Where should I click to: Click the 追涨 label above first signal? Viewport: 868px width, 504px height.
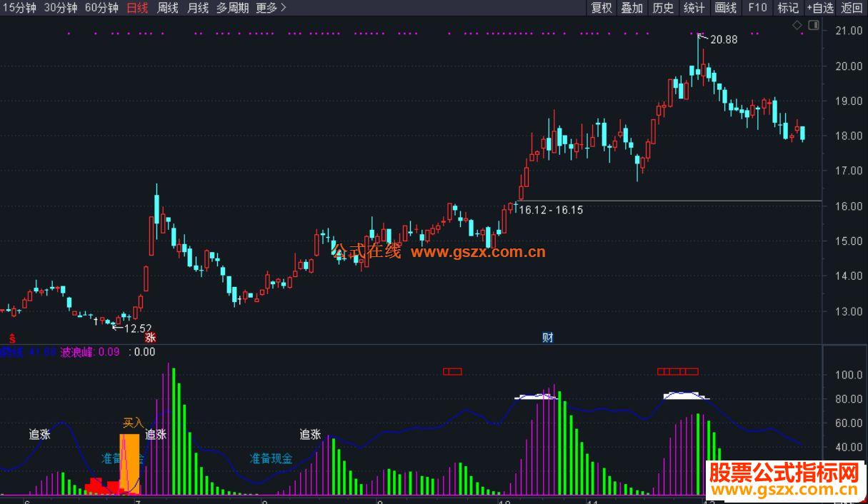click(39, 434)
